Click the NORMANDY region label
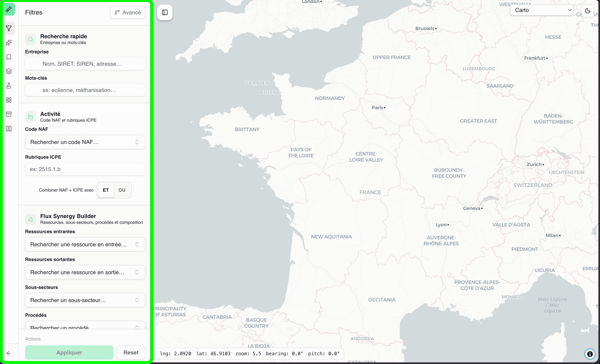Viewport: 600px width, 364px height. click(330, 98)
